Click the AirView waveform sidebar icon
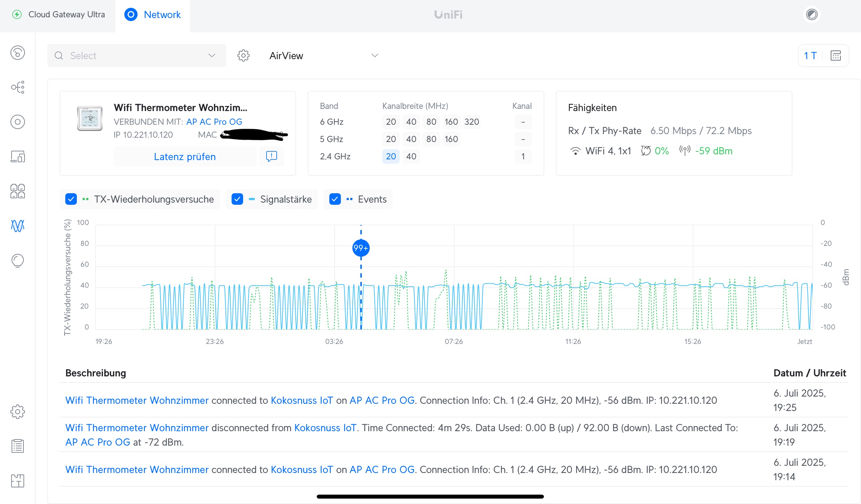 pos(18,226)
